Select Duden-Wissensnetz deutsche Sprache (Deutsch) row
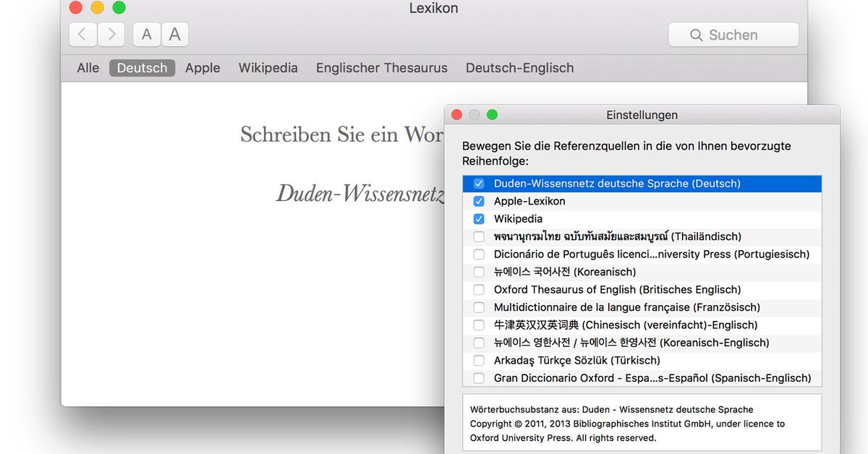This screenshot has height=454, width=868. click(642, 184)
